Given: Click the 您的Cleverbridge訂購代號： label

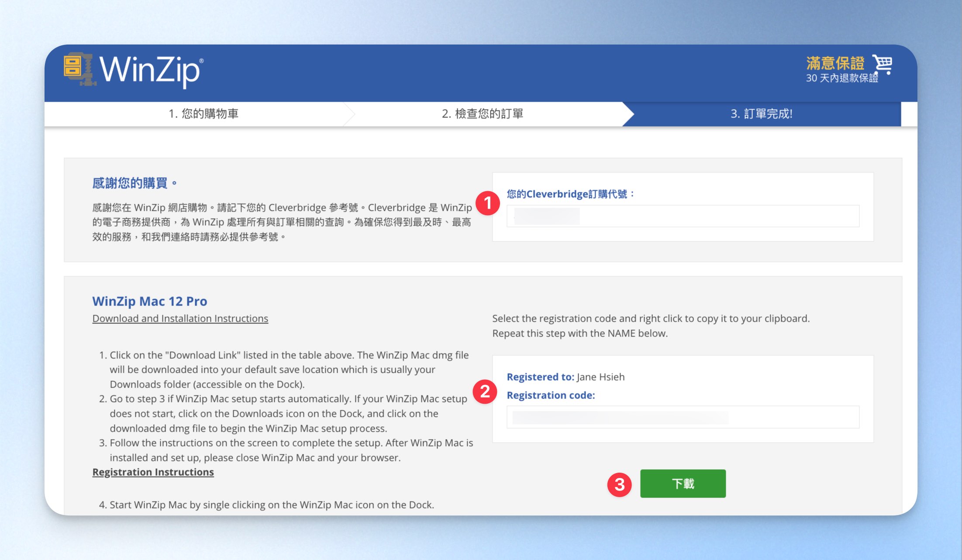Looking at the screenshot, I should (x=570, y=194).
